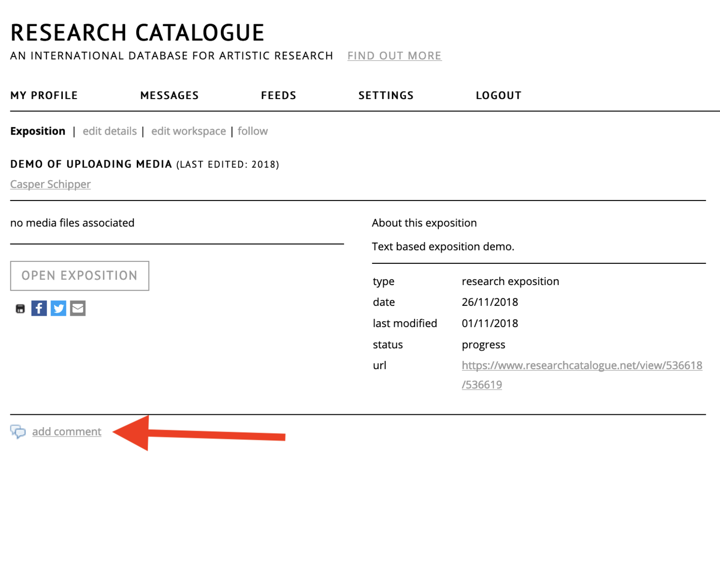
Task: Share the exposition on Twitter
Action: 58,308
